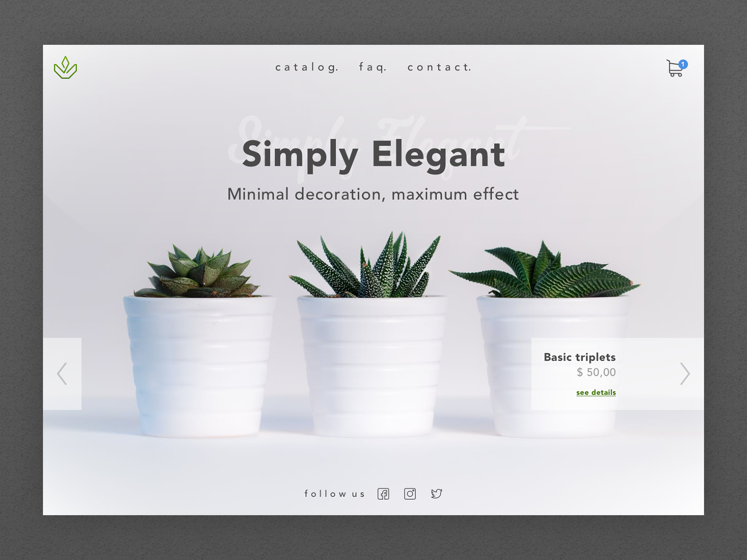This screenshot has width=747, height=560.
Task: Open the Twitter bird icon
Action: click(437, 493)
